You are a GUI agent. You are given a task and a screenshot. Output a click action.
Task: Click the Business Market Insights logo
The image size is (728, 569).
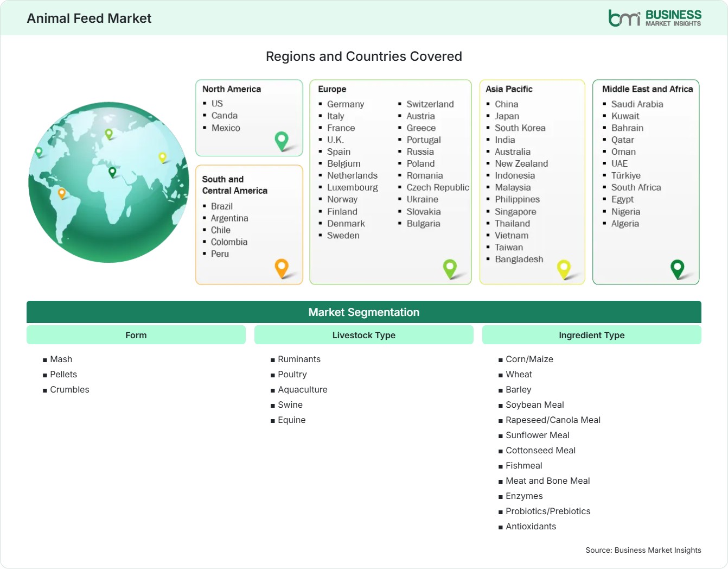pos(655,18)
